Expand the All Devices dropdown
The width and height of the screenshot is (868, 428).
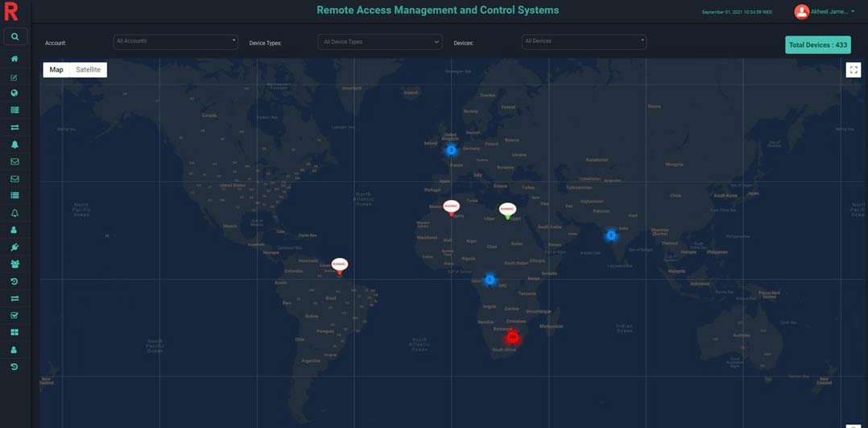tap(584, 41)
